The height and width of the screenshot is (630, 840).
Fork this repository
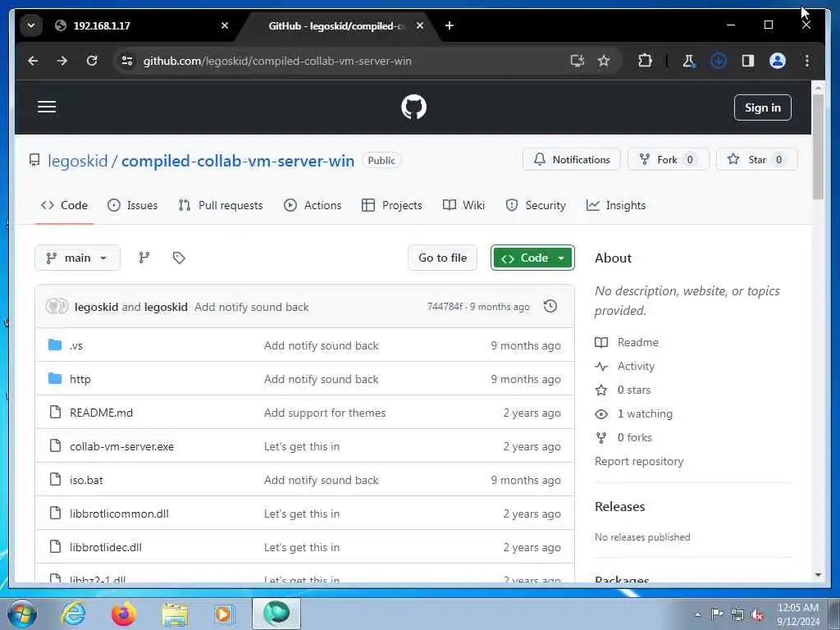point(668,160)
